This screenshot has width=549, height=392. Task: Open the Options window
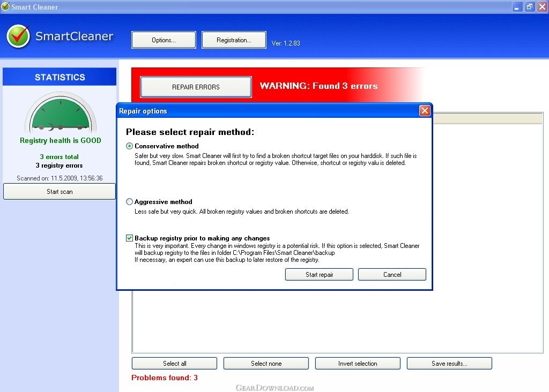coord(164,40)
